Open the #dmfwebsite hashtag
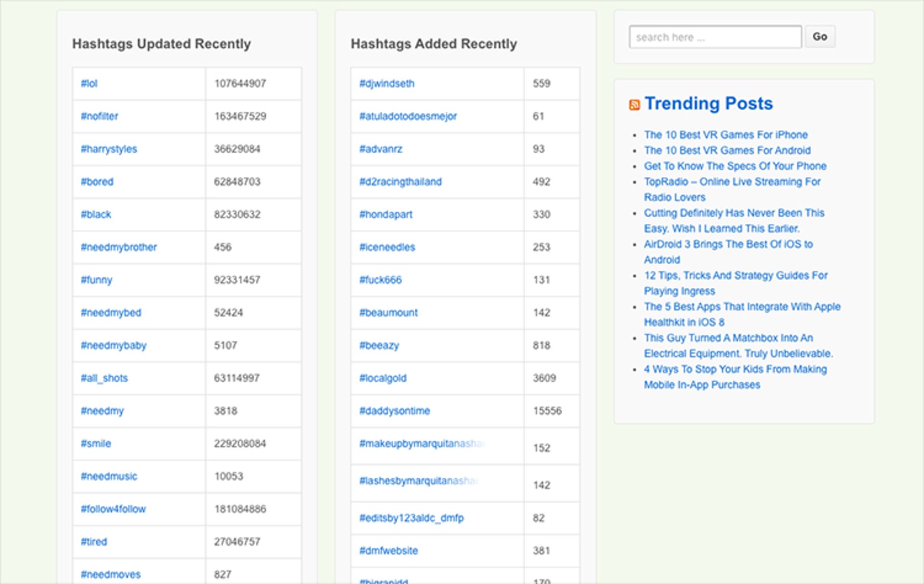This screenshot has height=584, width=924. tap(389, 550)
